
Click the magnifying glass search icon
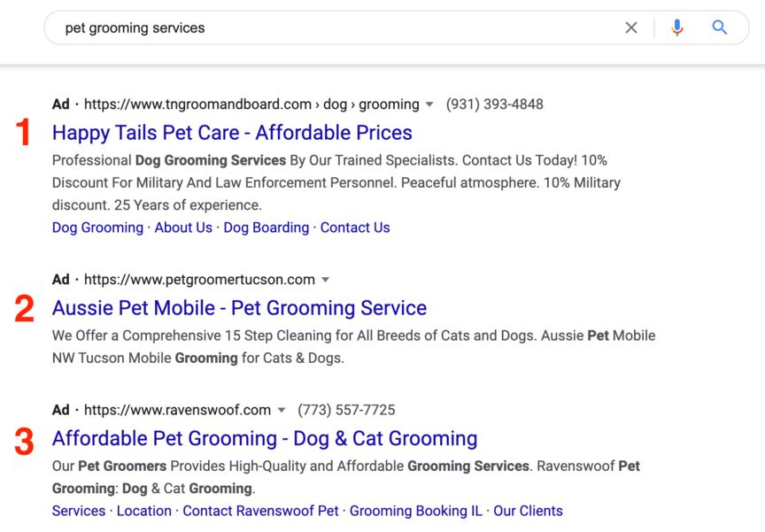[720, 28]
